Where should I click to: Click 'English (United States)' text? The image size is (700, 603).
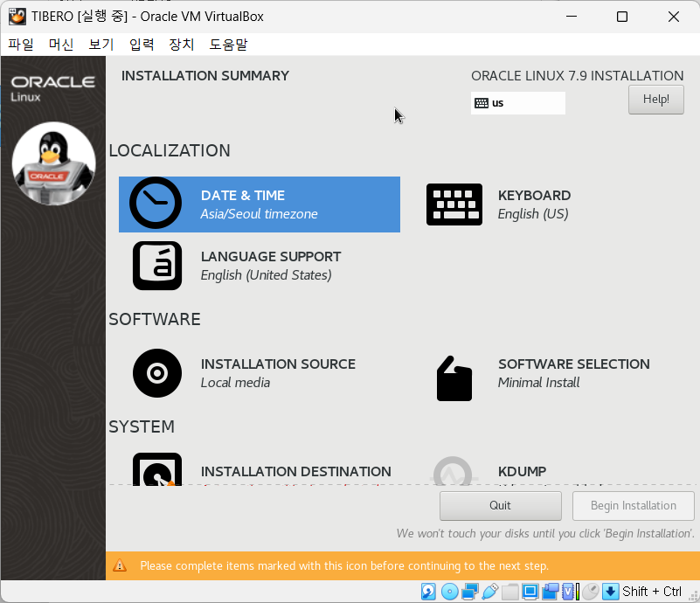266,275
